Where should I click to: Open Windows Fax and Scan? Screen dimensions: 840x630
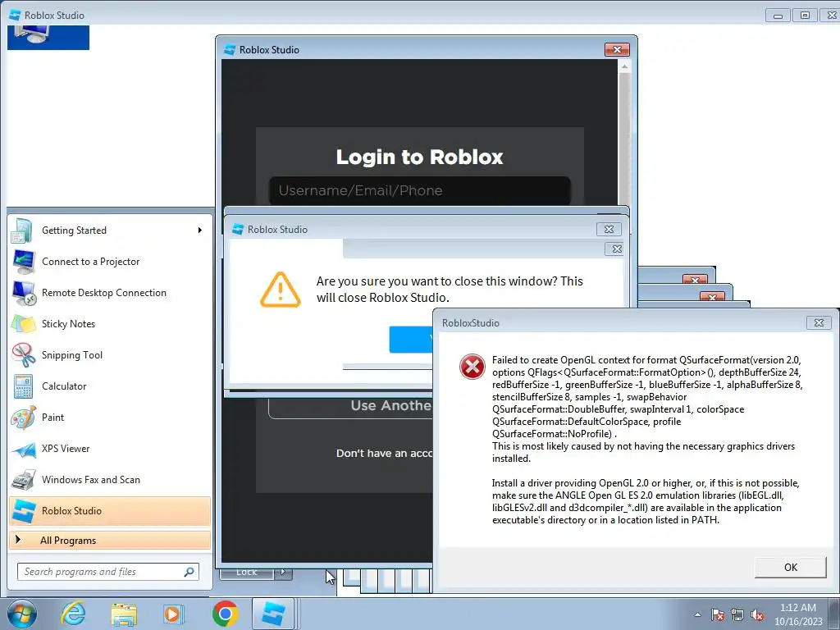(110, 479)
